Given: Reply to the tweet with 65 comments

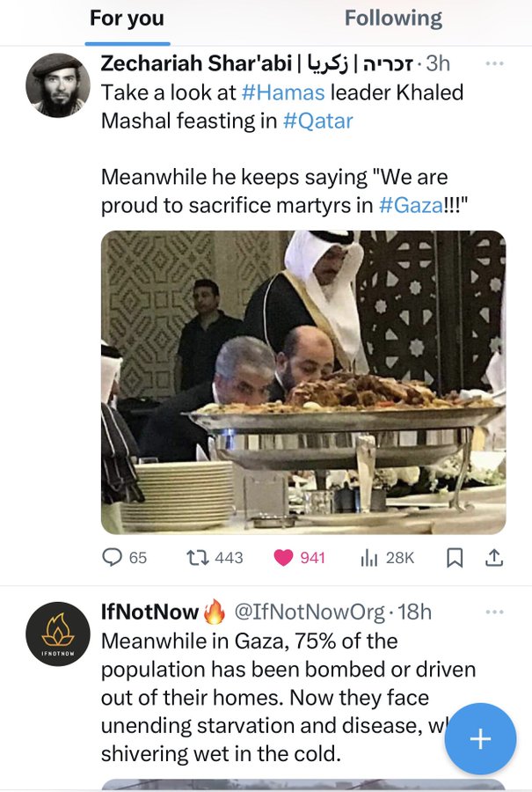Looking at the screenshot, I should coord(113,557).
